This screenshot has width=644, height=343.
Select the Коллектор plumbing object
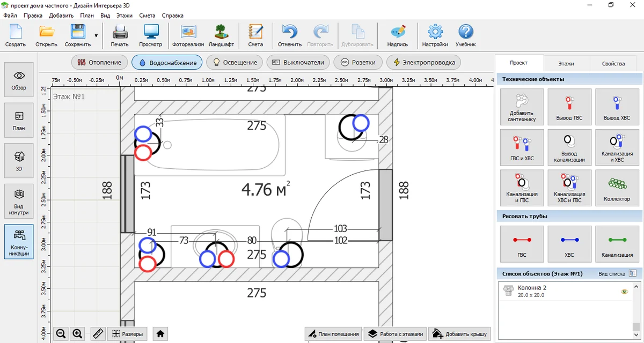tap(617, 188)
